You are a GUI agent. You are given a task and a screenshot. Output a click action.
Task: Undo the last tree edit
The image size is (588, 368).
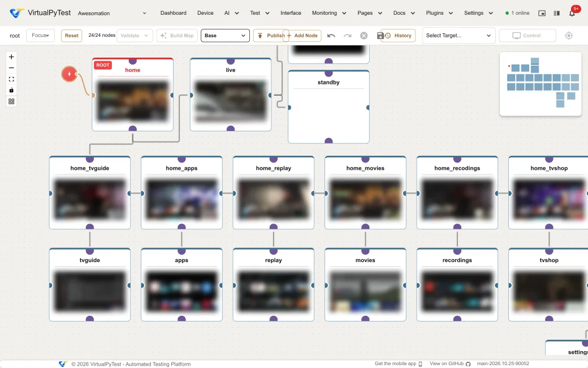(x=331, y=36)
